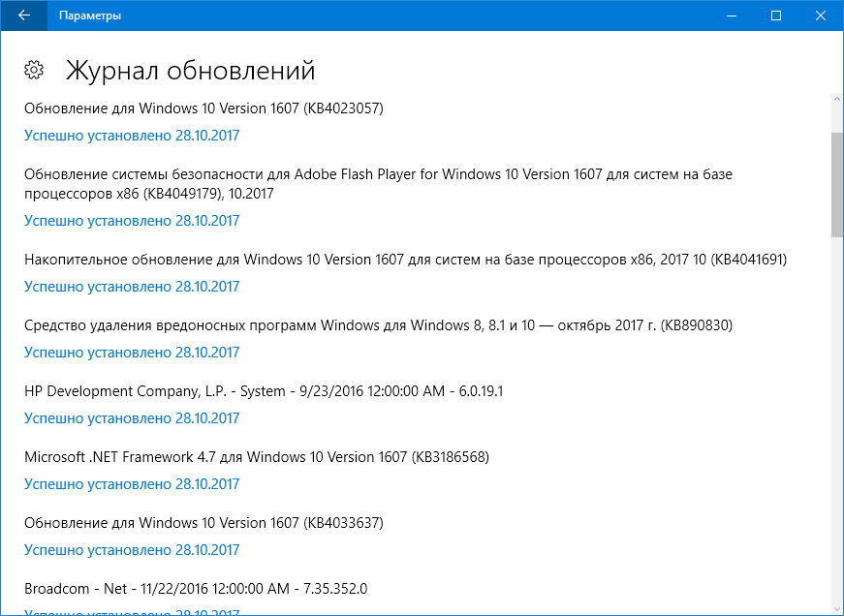Click the gear icon beside Журнал обновлений
The height and width of the screenshot is (616, 844).
34,70
